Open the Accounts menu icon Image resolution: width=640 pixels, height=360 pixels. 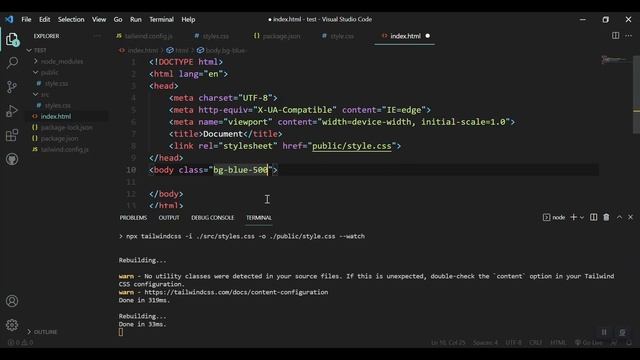[x=12, y=301]
